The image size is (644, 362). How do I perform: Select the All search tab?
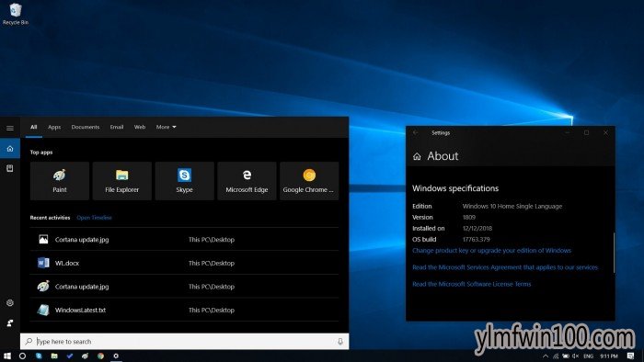coord(34,127)
